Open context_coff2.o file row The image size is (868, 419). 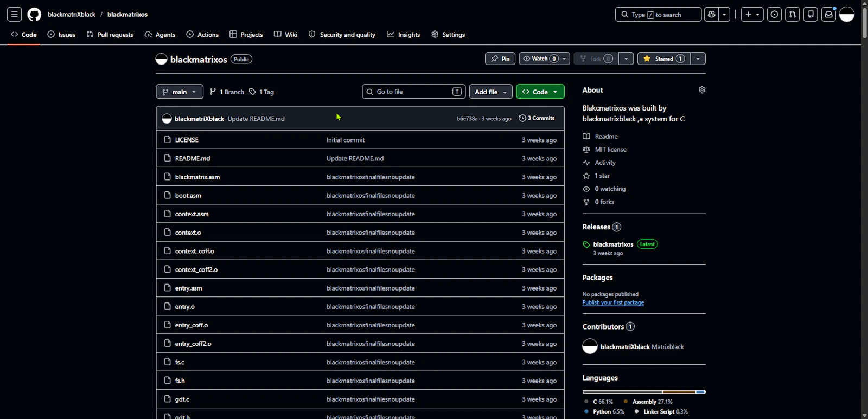click(360, 269)
